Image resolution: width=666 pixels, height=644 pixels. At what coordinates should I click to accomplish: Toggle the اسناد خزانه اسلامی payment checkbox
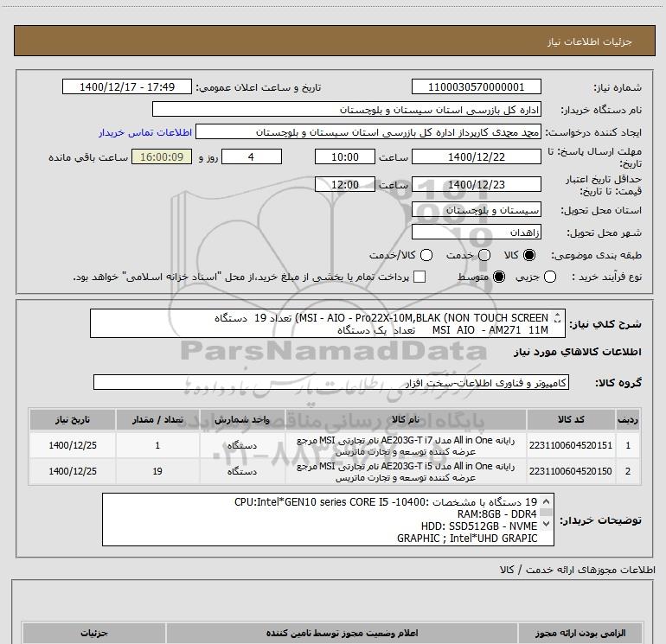pyautogui.click(x=419, y=277)
